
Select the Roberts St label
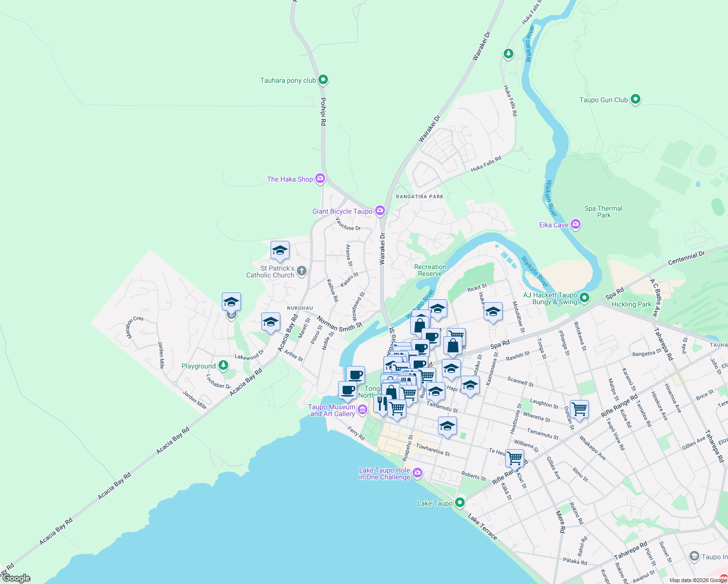pos(474,476)
